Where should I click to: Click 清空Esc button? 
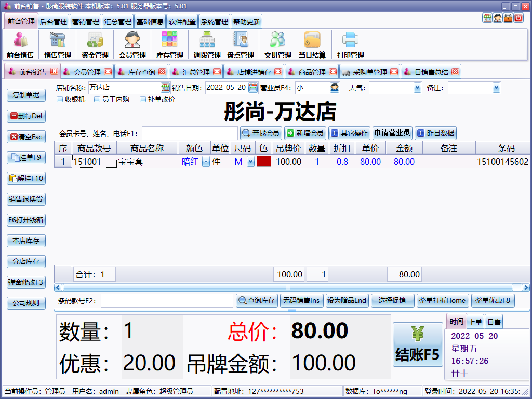pos(26,137)
